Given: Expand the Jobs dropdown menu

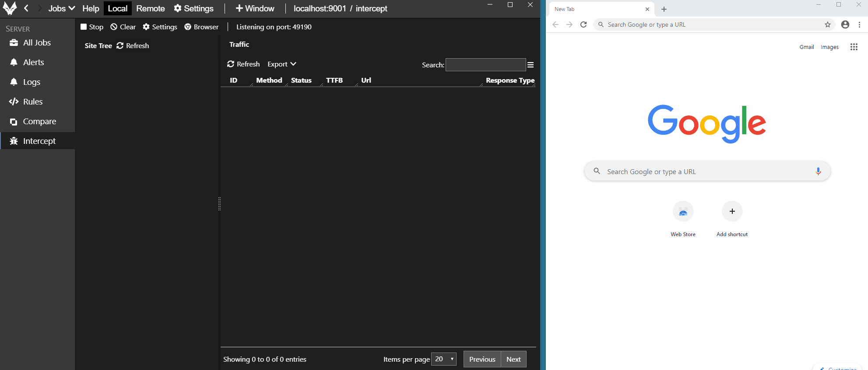Looking at the screenshot, I should coord(61,9).
